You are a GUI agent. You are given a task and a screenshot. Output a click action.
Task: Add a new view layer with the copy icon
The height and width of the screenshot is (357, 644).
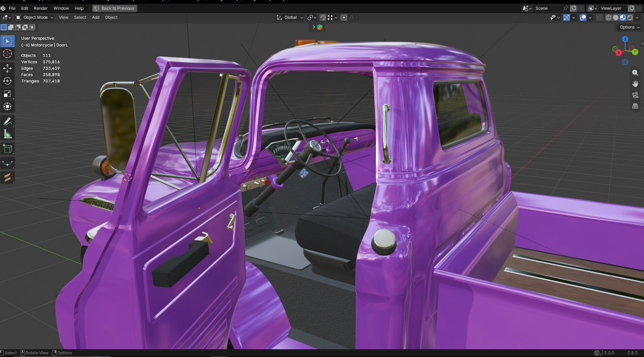point(631,8)
